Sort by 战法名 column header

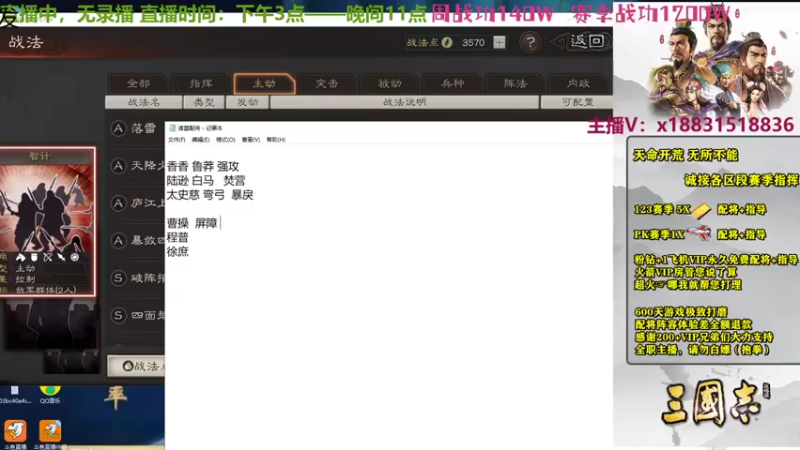pyautogui.click(x=144, y=102)
